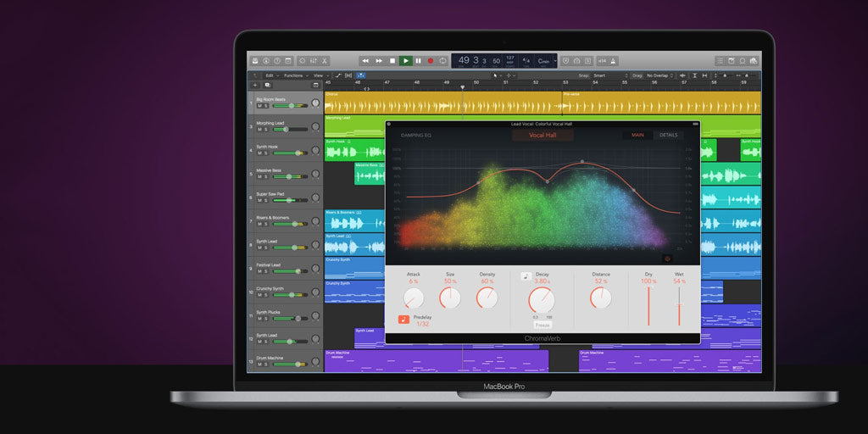Image resolution: width=868 pixels, height=434 pixels.
Task: Open the media Browsers button
Action: (x=754, y=61)
